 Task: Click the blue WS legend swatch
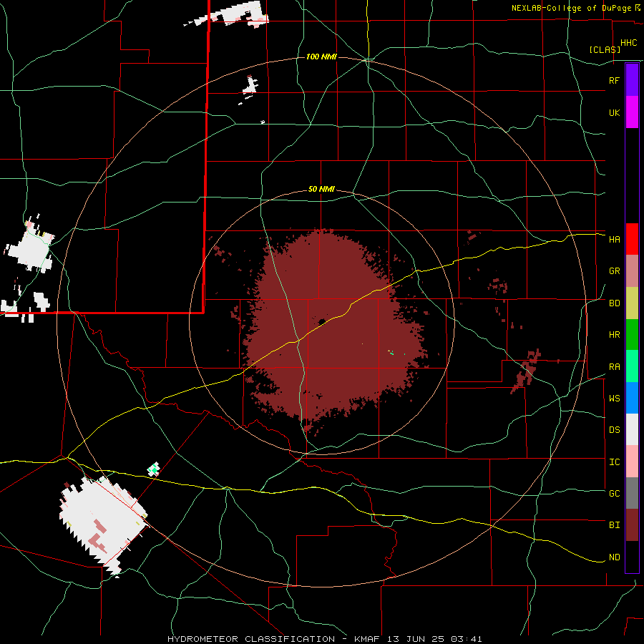[x=632, y=398]
